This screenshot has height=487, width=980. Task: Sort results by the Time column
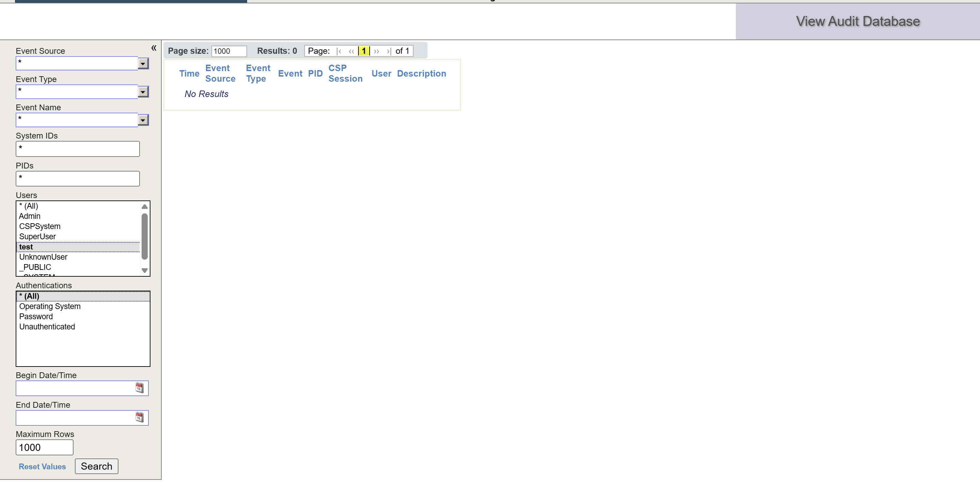click(x=189, y=74)
